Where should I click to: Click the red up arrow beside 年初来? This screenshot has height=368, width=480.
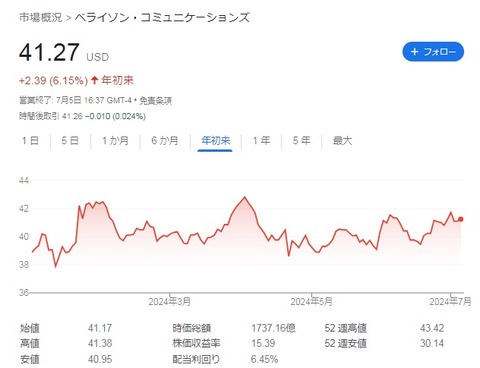pyautogui.click(x=94, y=80)
